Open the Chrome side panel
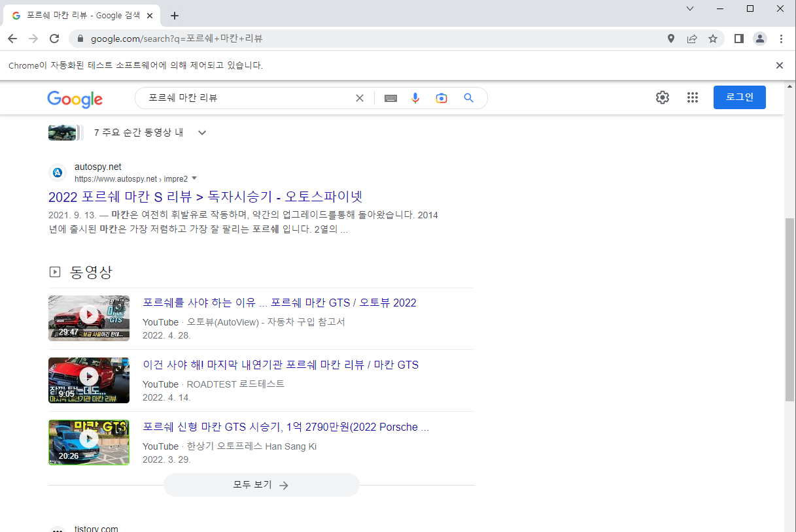Image resolution: width=796 pixels, height=532 pixels. (x=739, y=39)
